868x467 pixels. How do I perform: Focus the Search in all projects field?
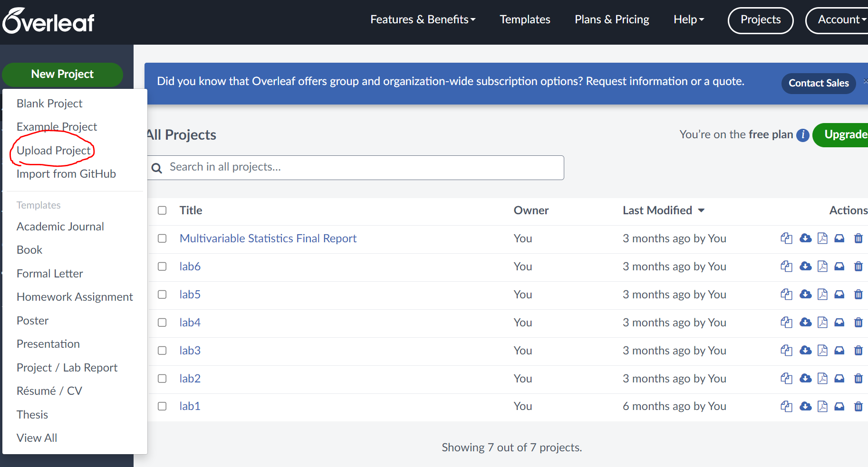pos(356,168)
